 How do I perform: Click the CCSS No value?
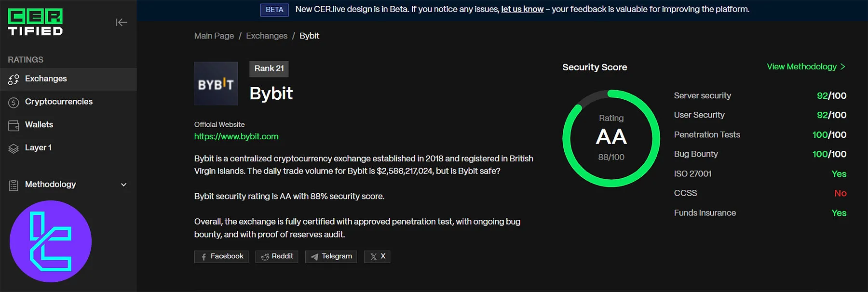pos(841,193)
